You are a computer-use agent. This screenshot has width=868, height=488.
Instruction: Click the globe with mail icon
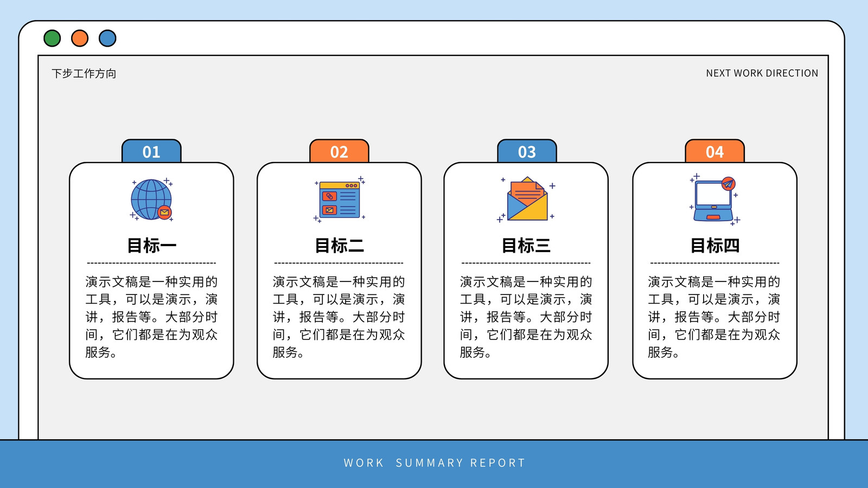(x=151, y=199)
